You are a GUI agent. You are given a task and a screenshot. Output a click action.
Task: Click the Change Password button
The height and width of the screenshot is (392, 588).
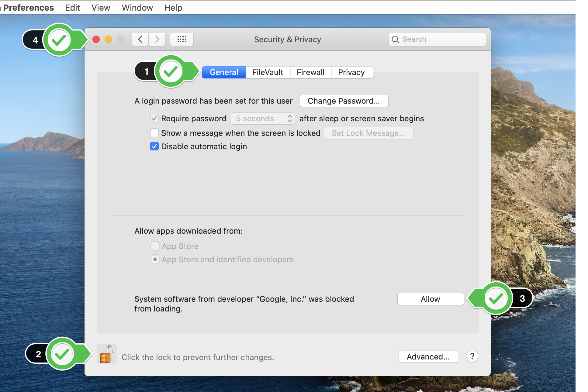[x=344, y=101]
